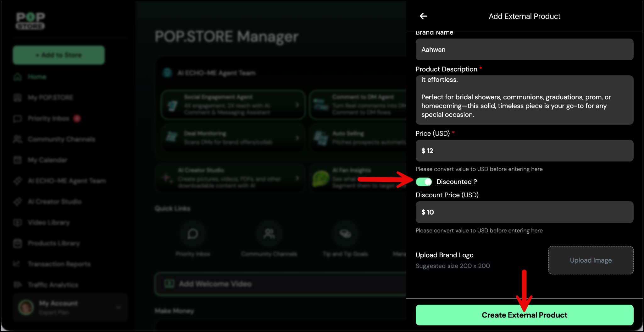The image size is (644, 332).
Task: Click the Priority Inbox quick link icon
Action: [193, 234]
